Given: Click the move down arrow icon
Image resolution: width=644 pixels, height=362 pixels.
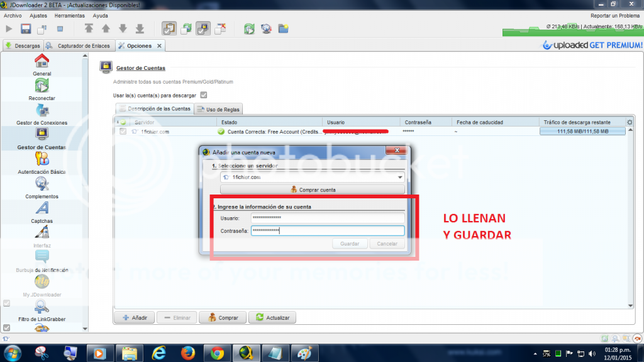Looking at the screenshot, I should (123, 28).
